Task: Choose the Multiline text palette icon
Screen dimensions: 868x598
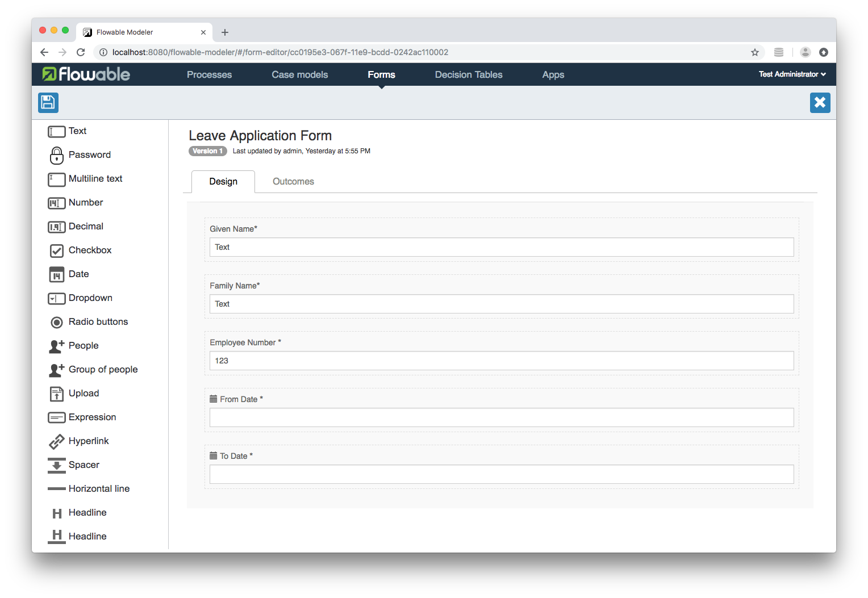Action: click(57, 179)
